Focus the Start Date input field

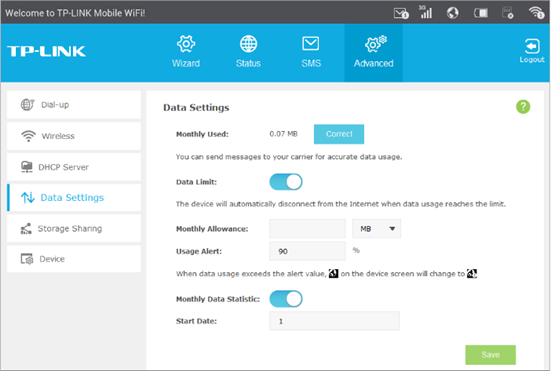(x=334, y=321)
